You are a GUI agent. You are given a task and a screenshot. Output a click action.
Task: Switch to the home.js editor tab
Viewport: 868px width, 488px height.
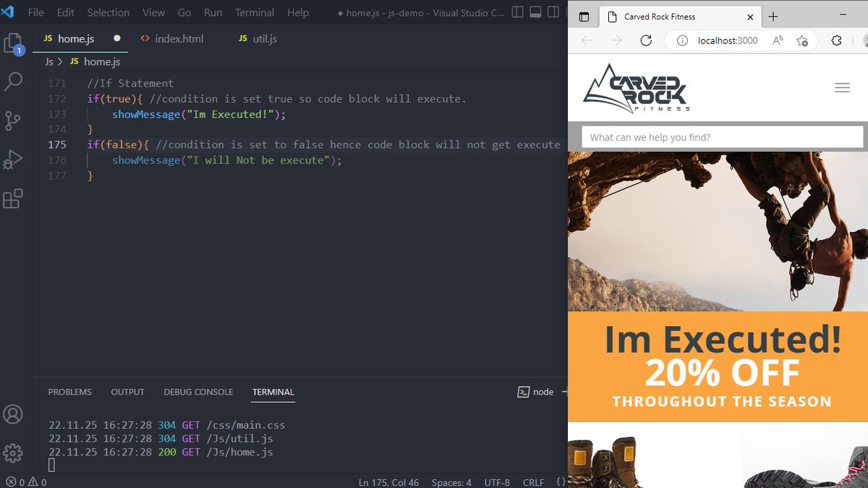[x=80, y=38]
